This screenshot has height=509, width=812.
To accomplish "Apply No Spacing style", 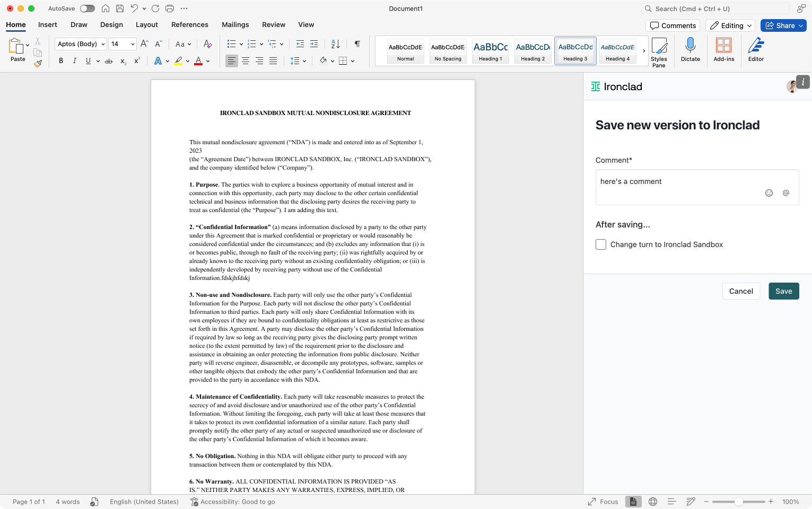I will [x=448, y=51].
